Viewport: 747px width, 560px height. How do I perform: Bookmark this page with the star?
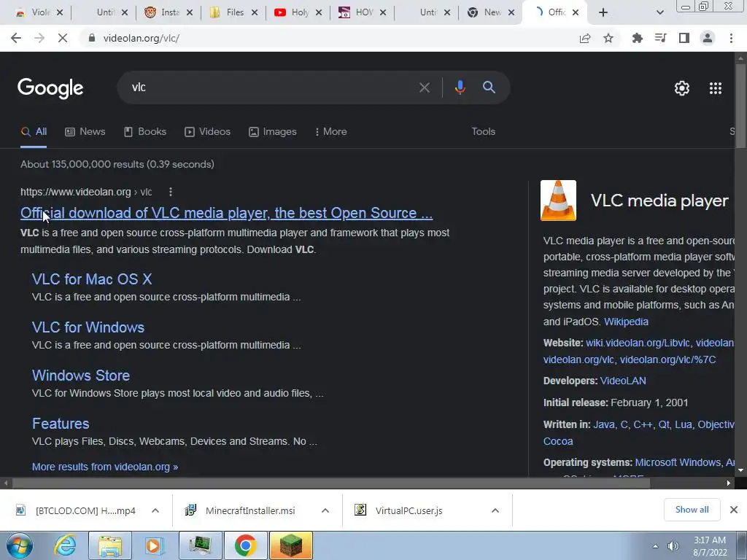pos(608,38)
